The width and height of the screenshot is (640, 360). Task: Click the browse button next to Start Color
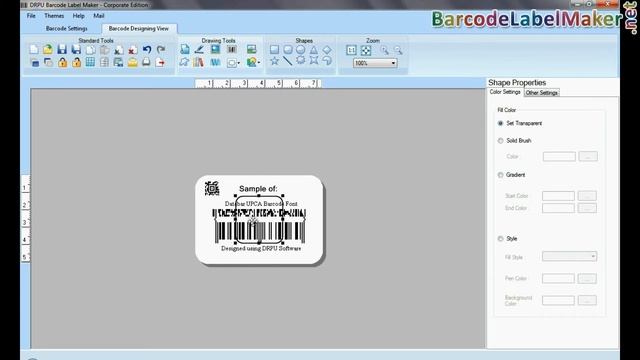tap(587, 196)
